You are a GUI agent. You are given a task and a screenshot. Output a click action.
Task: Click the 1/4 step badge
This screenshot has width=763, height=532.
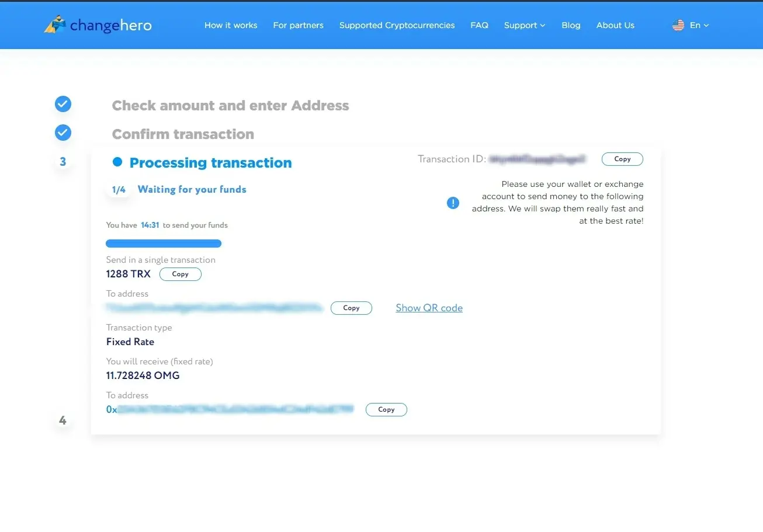coord(119,190)
